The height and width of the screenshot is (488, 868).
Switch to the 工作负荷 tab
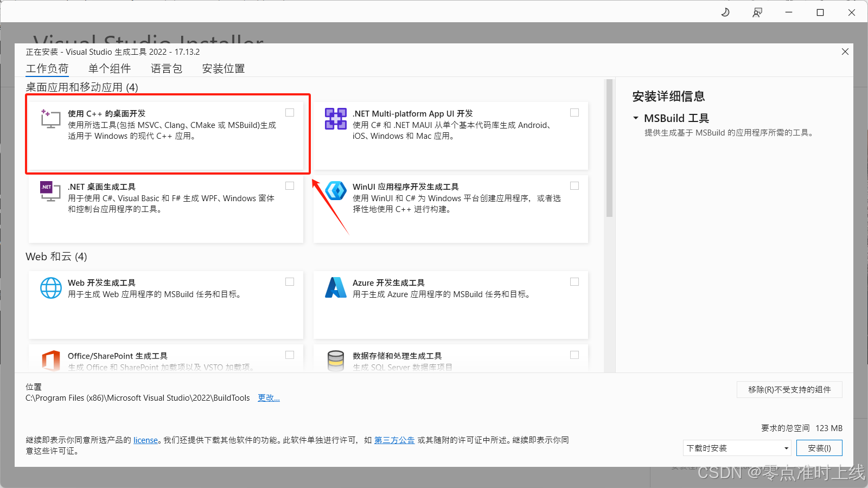(x=47, y=69)
